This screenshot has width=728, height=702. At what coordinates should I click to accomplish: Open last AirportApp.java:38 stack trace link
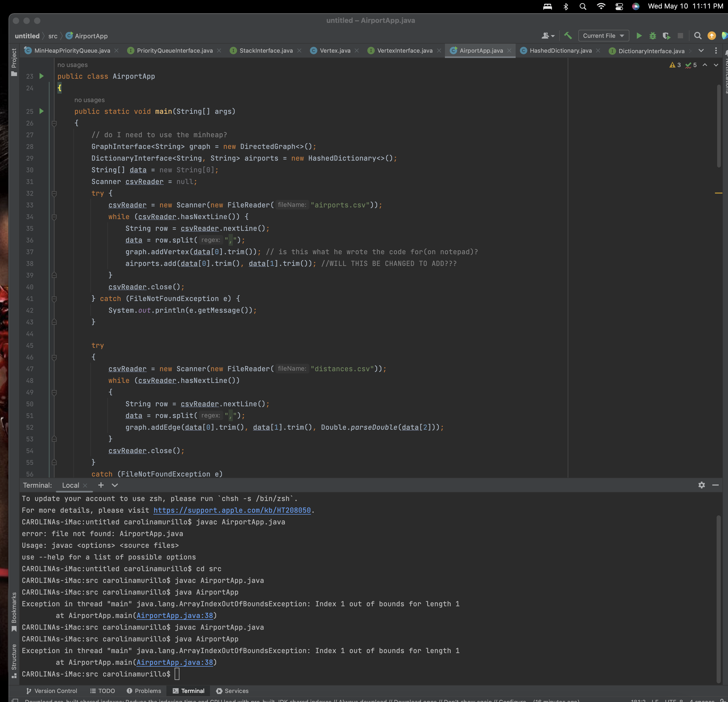[x=175, y=662]
